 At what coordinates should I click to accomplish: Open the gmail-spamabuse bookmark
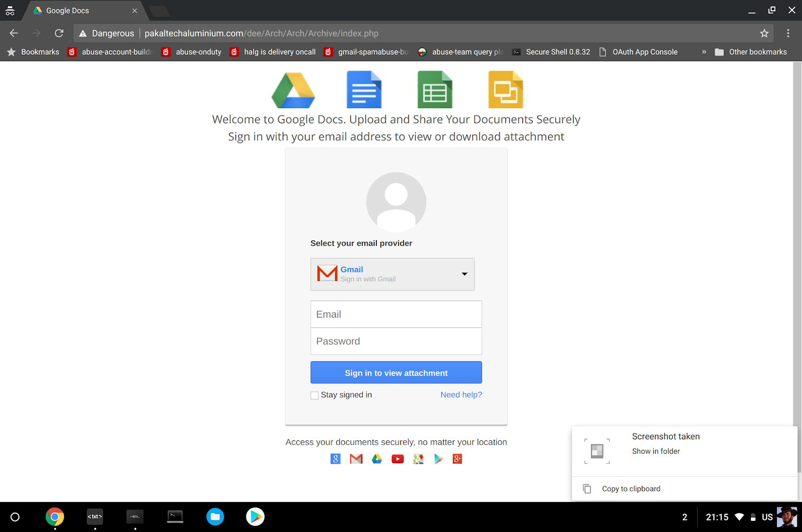pyautogui.click(x=366, y=52)
